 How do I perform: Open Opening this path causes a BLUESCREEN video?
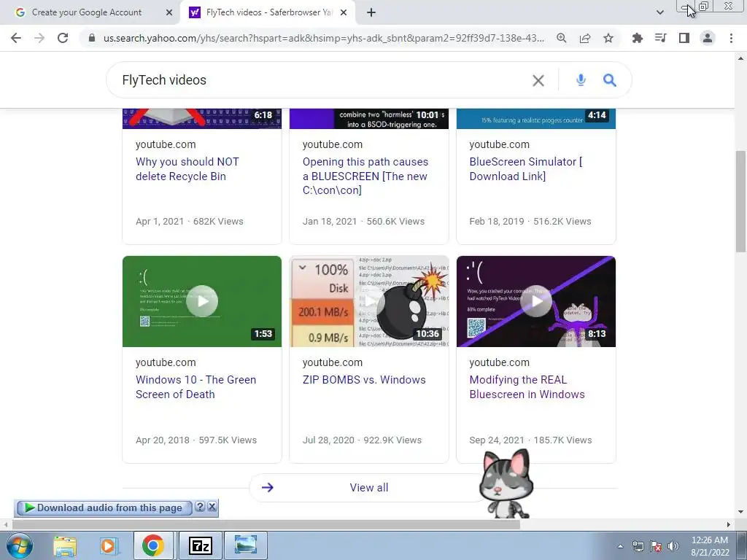point(365,176)
